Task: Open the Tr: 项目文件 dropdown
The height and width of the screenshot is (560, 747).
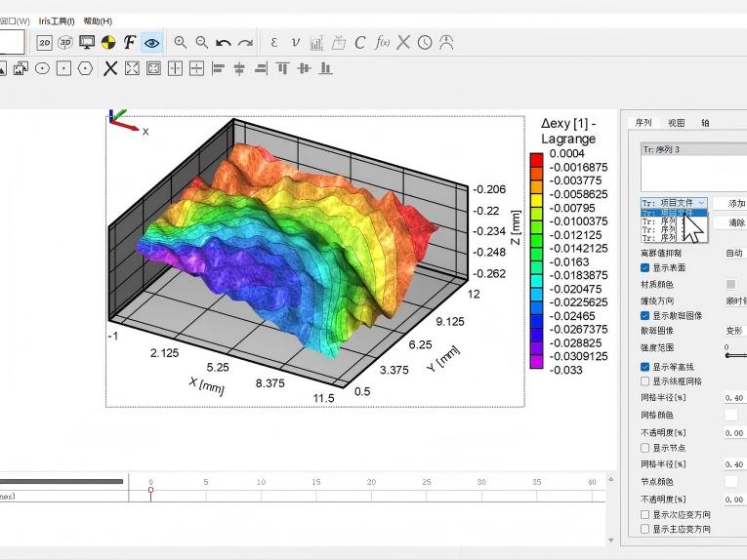Action: [x=673, y=203]
